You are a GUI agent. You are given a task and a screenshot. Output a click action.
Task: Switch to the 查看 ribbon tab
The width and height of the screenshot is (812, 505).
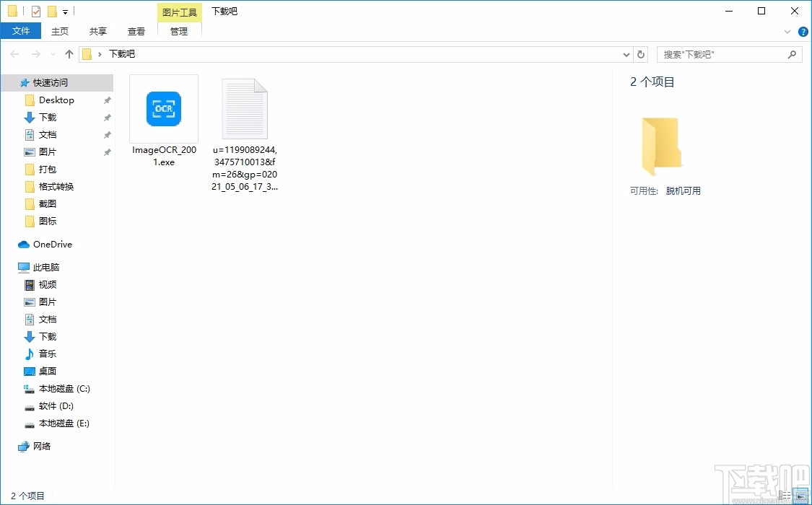tap(136, 31)
